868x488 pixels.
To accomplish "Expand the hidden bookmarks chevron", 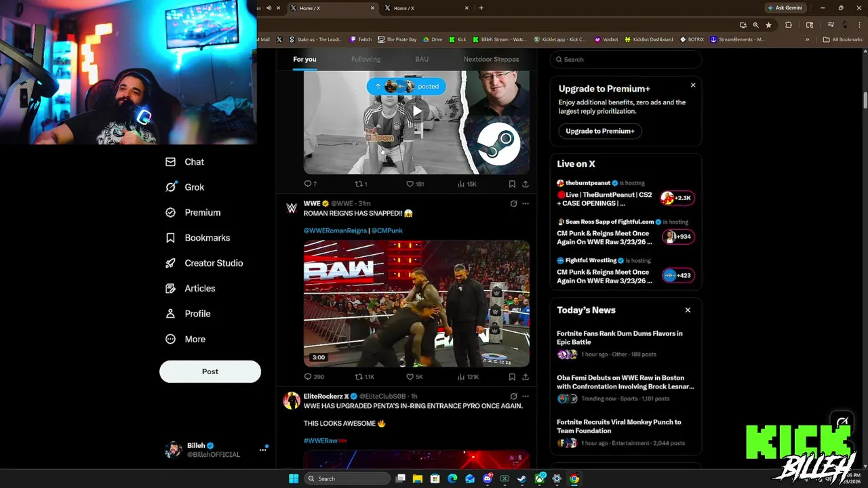I will (x=807, y=39).
